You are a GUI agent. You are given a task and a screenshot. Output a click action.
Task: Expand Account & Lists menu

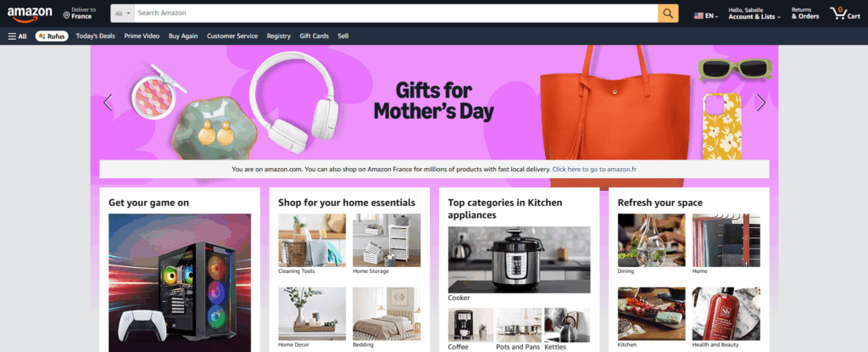[754, 14]
